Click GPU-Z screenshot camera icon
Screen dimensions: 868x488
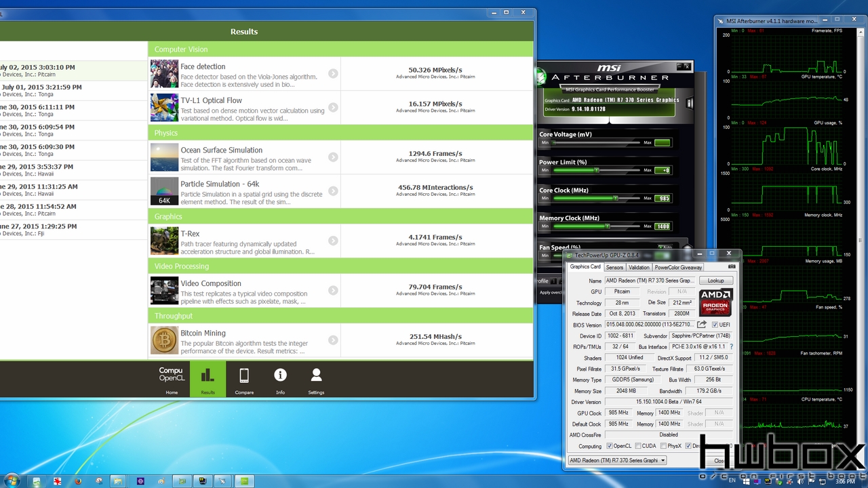pos(732,267)
